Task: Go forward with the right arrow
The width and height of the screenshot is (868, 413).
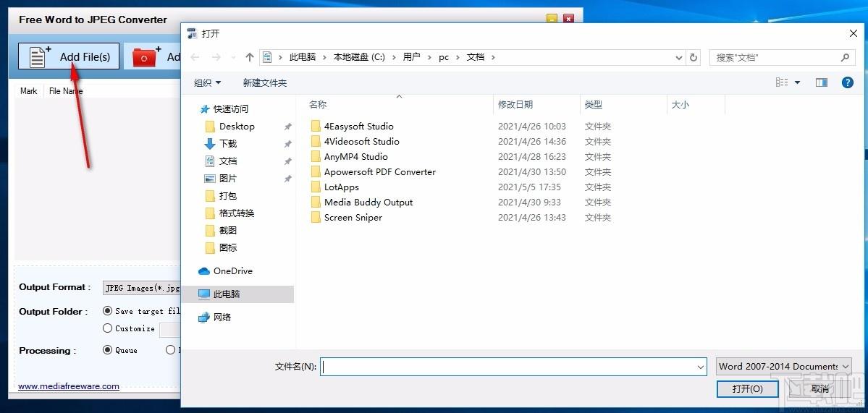Action: click(216, 57)
